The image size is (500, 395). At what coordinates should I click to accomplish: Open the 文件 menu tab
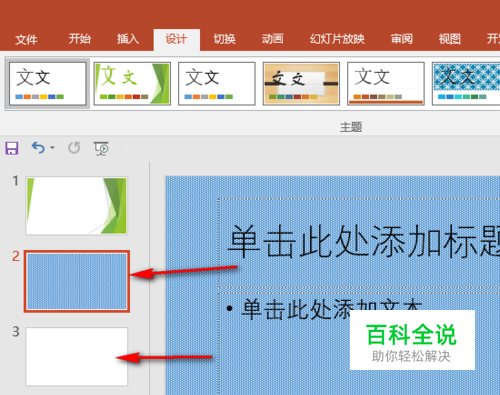(x=26, y=40)
